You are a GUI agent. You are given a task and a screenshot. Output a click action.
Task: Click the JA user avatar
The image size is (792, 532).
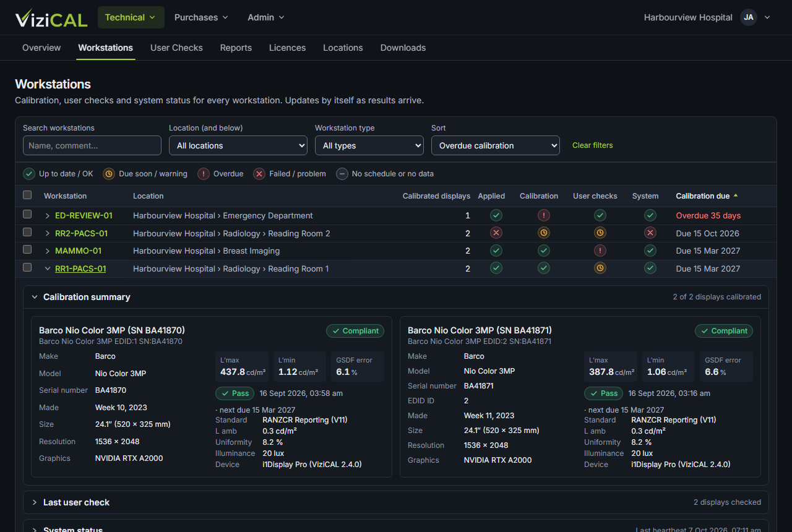tap(749, 17)
